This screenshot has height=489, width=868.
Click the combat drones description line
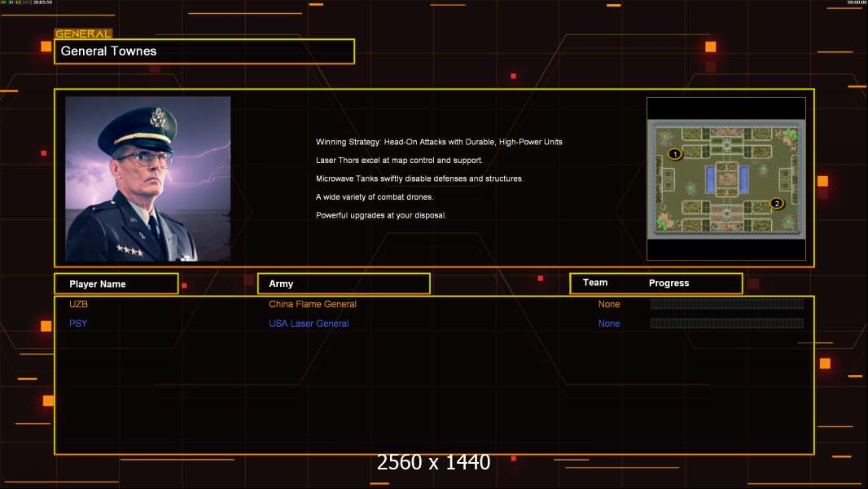click(x=375, y=196)
